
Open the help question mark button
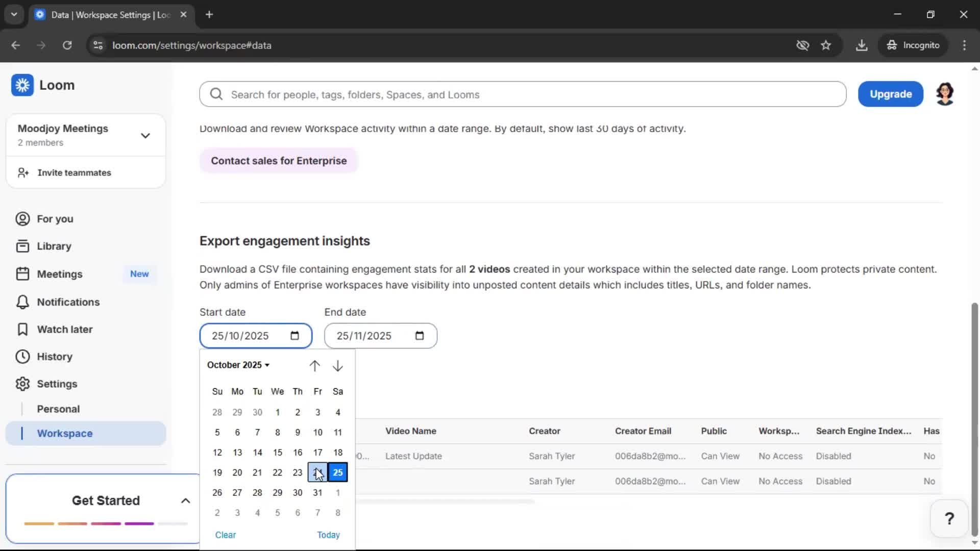tap(948, 518)
